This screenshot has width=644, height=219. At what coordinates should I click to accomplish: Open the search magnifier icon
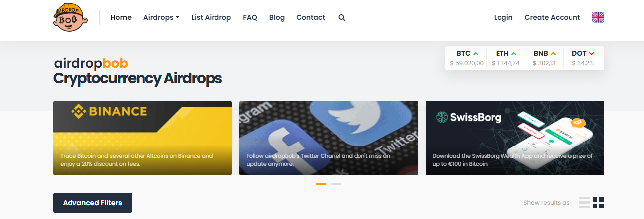(x=341, y=17)
